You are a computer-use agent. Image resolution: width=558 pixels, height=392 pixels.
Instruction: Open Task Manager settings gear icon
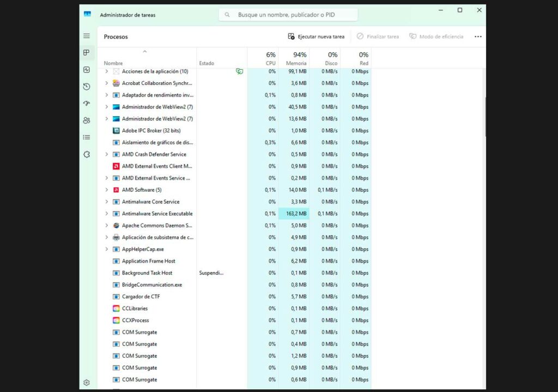[x=86, y=383]
